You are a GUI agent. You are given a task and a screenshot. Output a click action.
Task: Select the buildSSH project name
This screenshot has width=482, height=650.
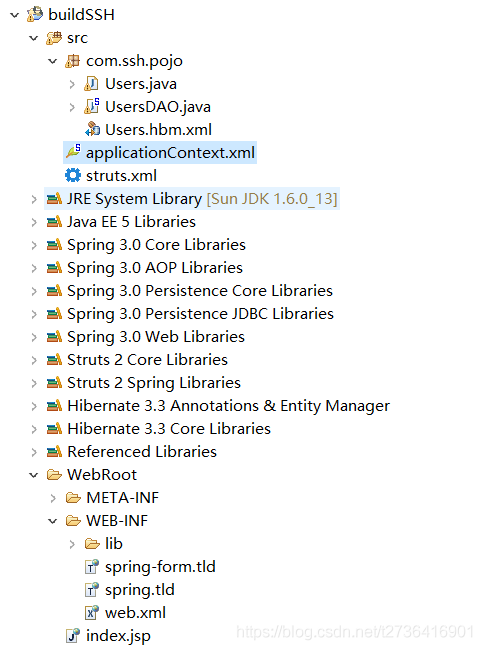pyautogui.click(x=81, y=15)
